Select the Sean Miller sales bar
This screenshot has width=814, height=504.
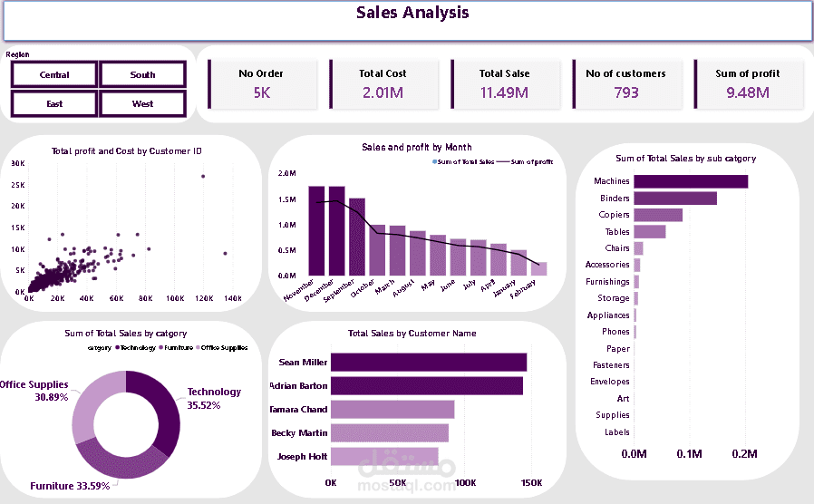[x=429, y=363]
